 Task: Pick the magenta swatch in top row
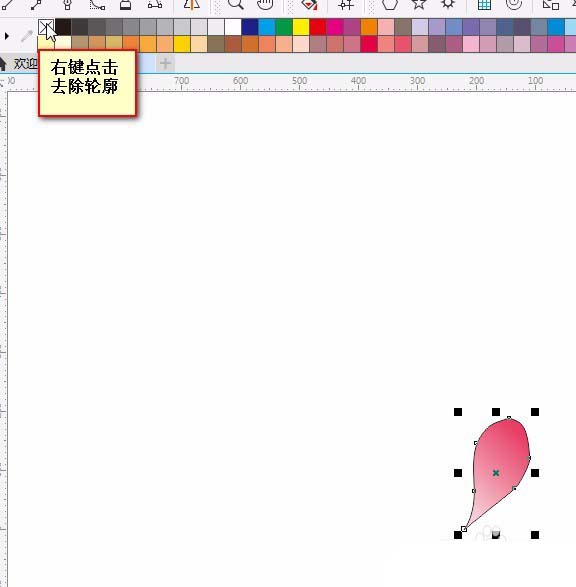point(335,27)
